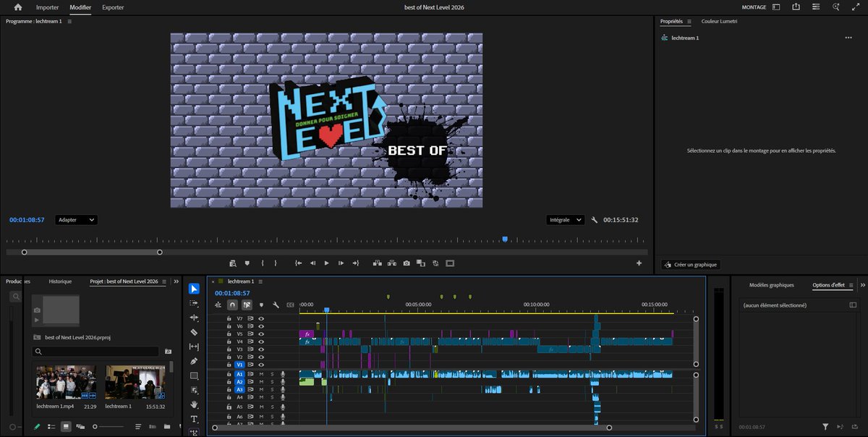Click the new bin folder icon in project panel

(x=167, y=427)
